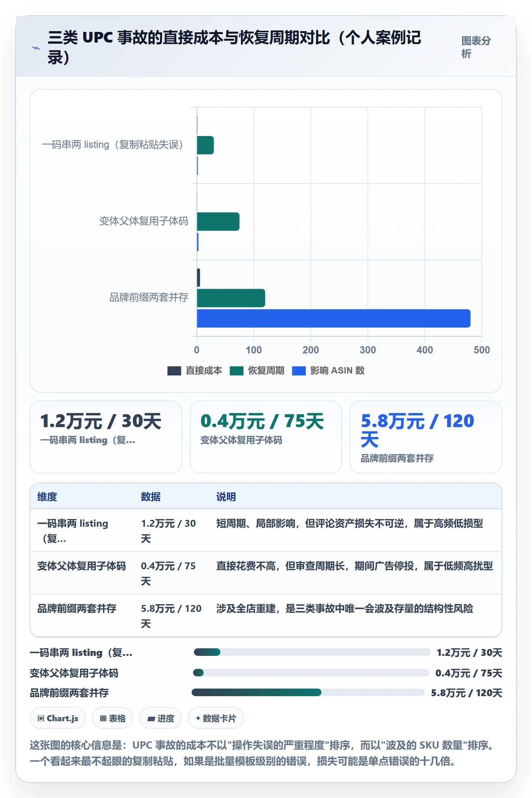Click progress value 5.8万元 / 120天

tap(467, 693)
